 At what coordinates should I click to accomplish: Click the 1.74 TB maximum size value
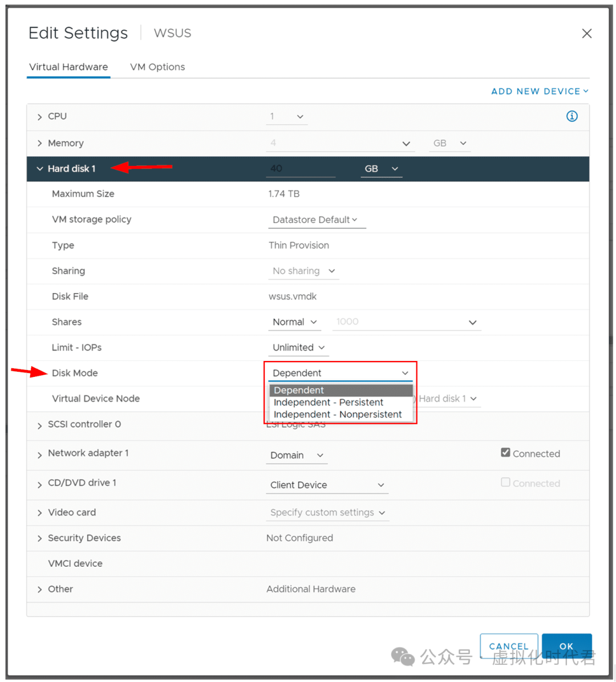click(283, 194)
